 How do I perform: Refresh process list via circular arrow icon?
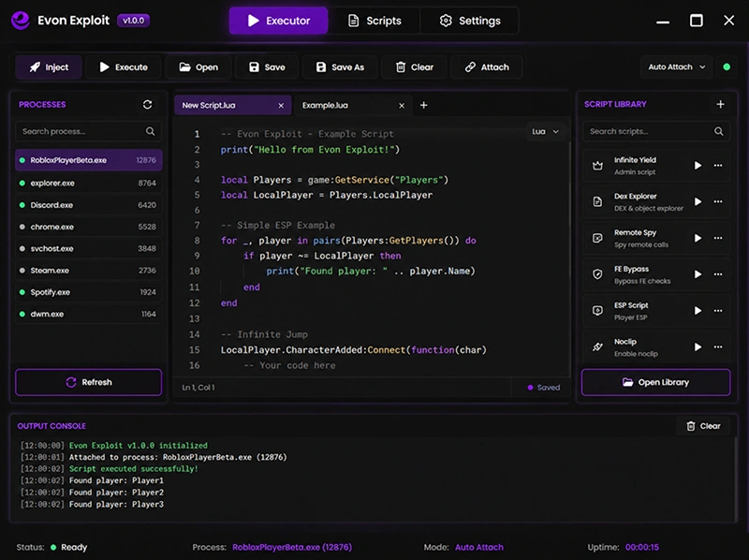(147, 104)
